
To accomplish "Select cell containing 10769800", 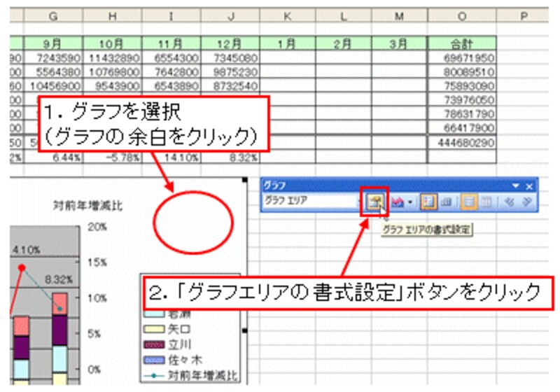I will [112, 72].
